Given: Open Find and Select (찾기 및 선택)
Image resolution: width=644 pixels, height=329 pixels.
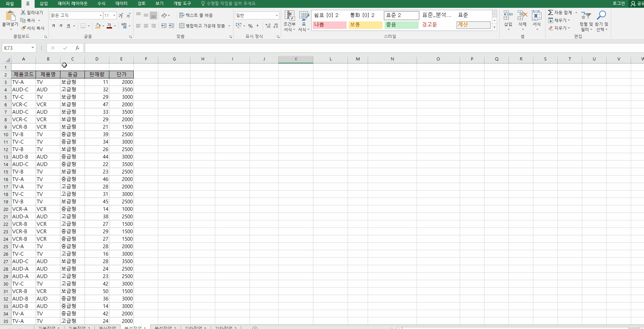Looking at the screenshot, I should pos(602,21).
